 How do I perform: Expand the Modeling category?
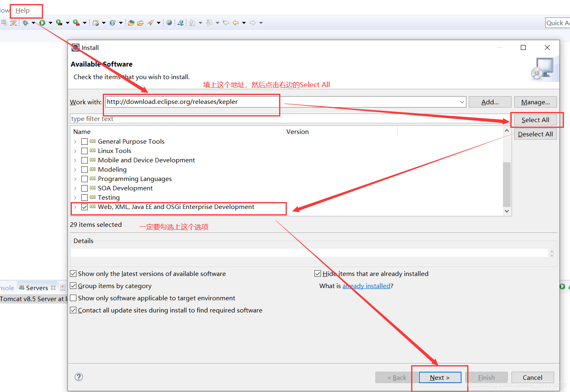click(75, 170)
